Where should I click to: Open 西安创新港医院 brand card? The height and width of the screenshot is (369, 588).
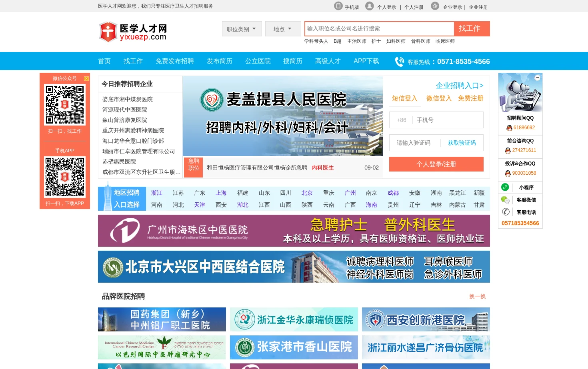pyautogui.click(x=426, y=319)
